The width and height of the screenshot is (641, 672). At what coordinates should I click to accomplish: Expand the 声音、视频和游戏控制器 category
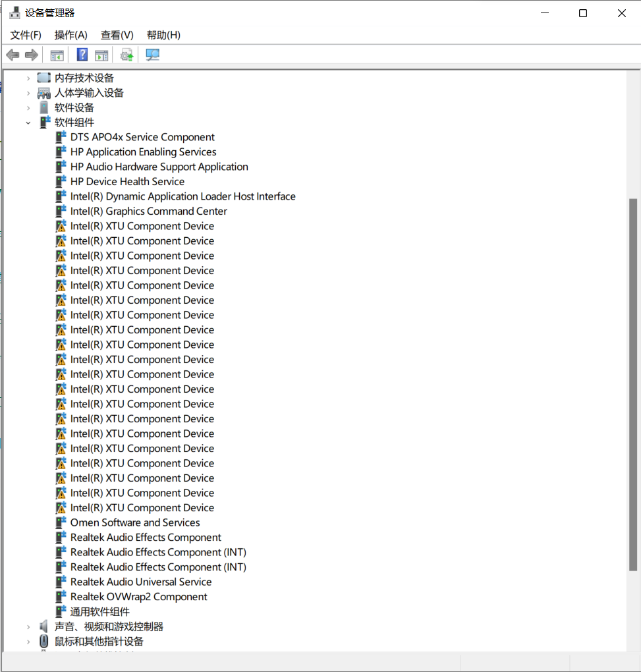point(28,626)
